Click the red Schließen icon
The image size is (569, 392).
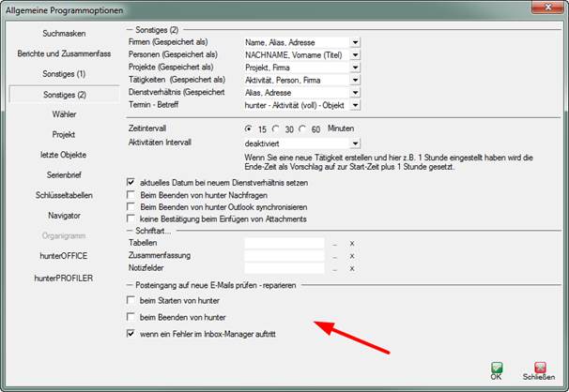tap(539, 369)
